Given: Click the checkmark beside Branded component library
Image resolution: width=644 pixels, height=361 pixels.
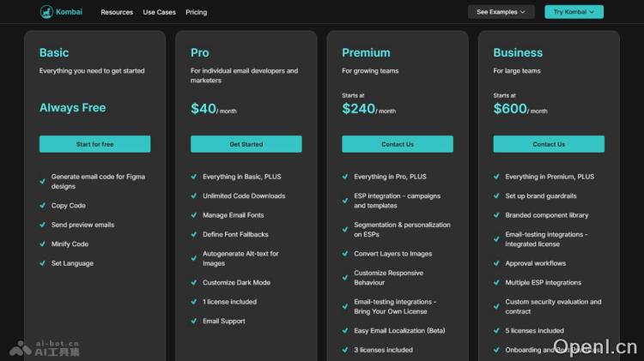Looking at the screenshot, I should (x=496, y=215).
